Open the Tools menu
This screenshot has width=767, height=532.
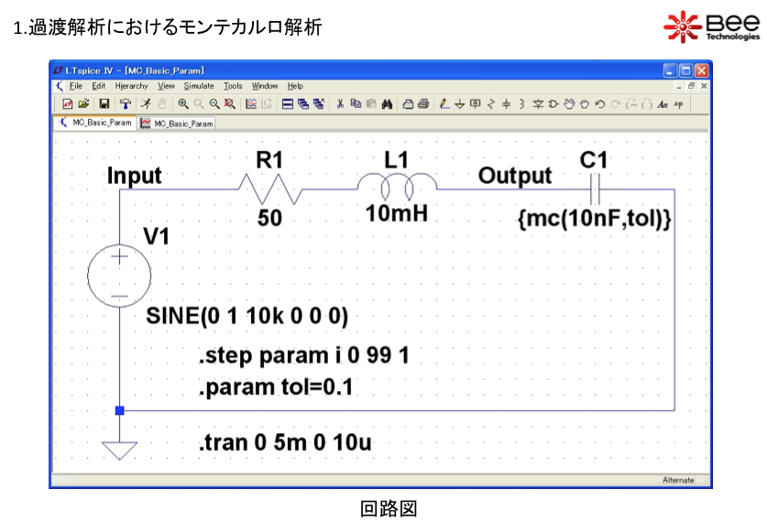[x=233, y=86]
